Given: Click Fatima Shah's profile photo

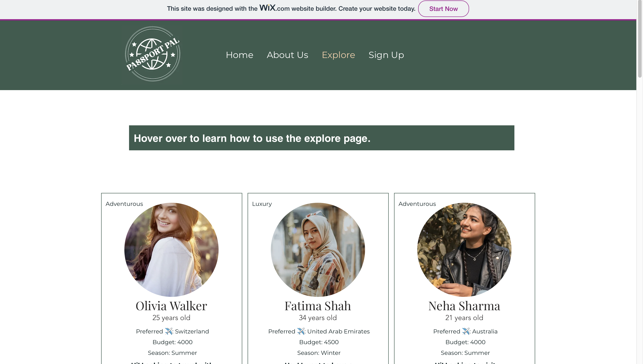Looking at the screenshot, I should coord(318,250).
